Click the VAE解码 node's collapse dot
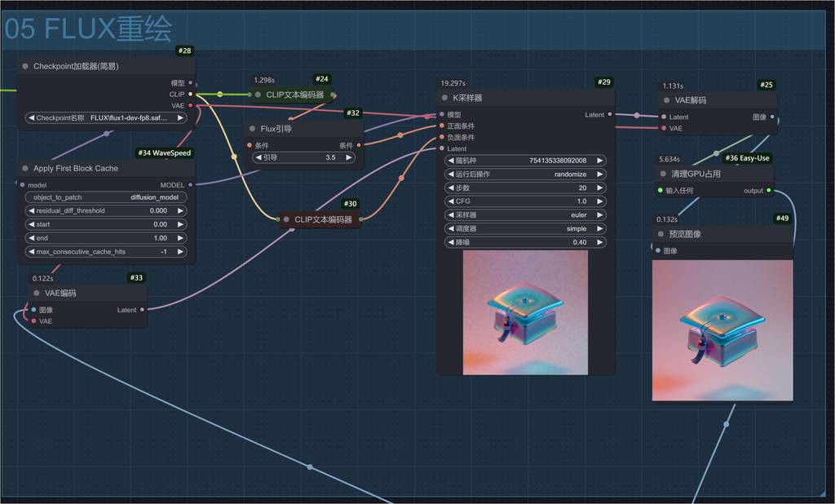The width and height of the screenshot is (835, 504). click(666, 100)
